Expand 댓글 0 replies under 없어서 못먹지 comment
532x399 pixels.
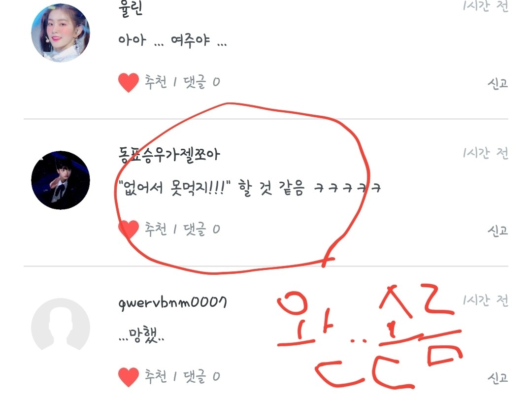(x=201, y=229)
